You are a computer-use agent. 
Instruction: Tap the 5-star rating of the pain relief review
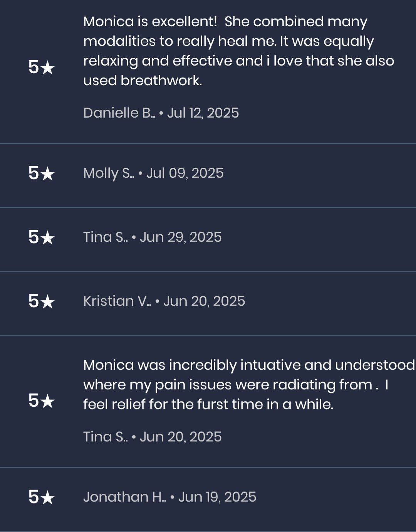42,401
